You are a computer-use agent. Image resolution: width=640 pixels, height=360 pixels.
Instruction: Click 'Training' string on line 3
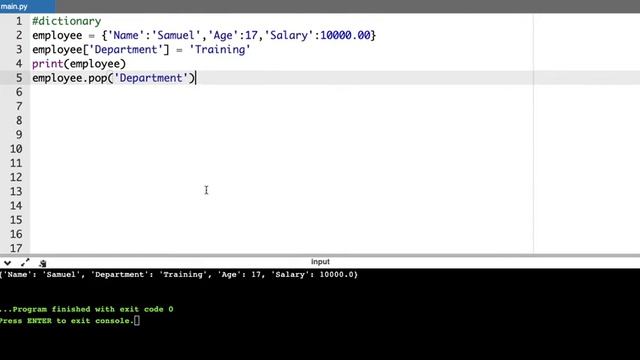point(220,50)
